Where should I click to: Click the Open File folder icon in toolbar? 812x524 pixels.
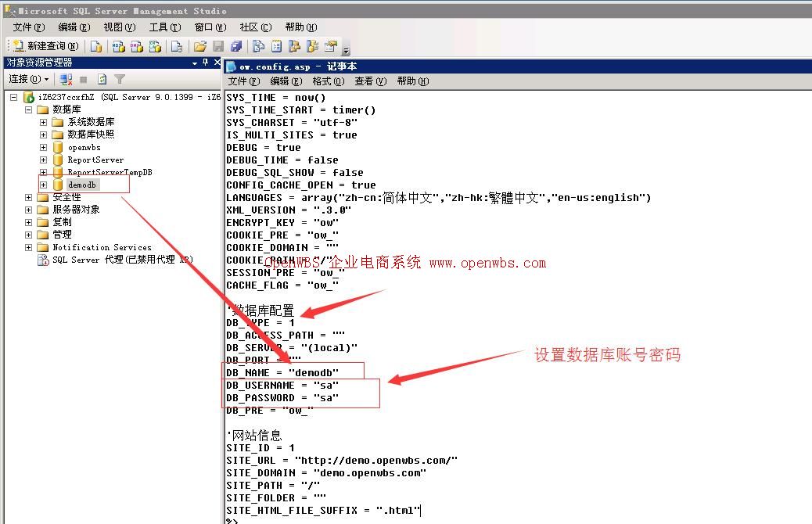pos(199,46)
